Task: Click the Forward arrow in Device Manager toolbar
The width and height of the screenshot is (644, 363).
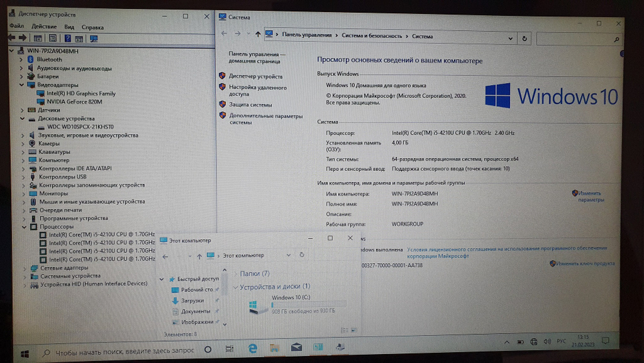Action: [x=23, y=38]
